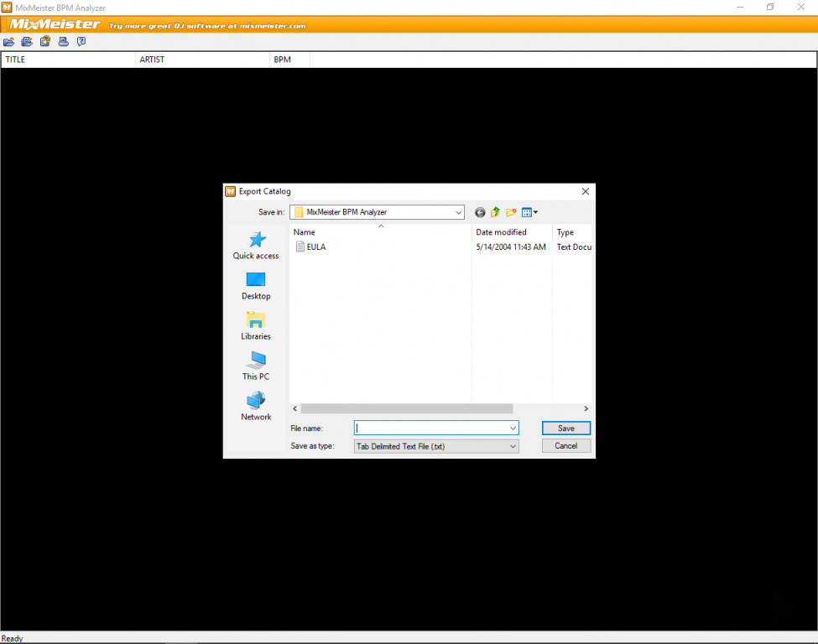Sort files by Name column
Screen dimensions: 818x644
[x=381, y=232]
